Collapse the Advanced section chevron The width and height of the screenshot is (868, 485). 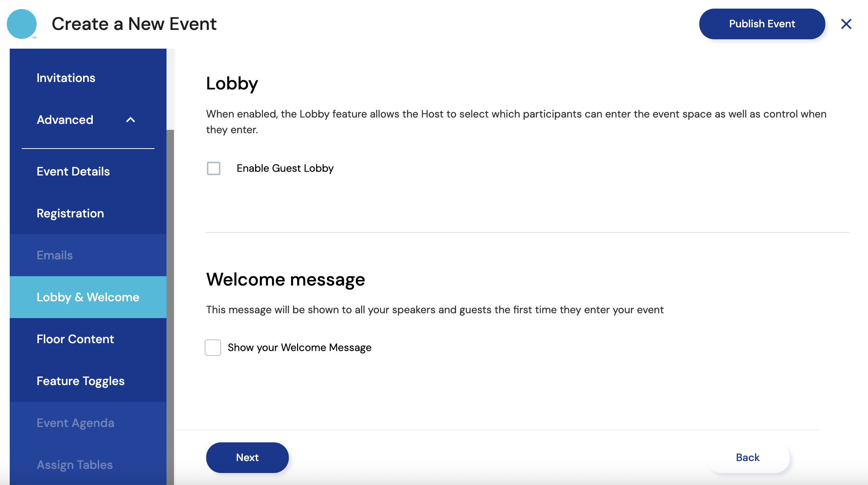click(x=131, y=120)
